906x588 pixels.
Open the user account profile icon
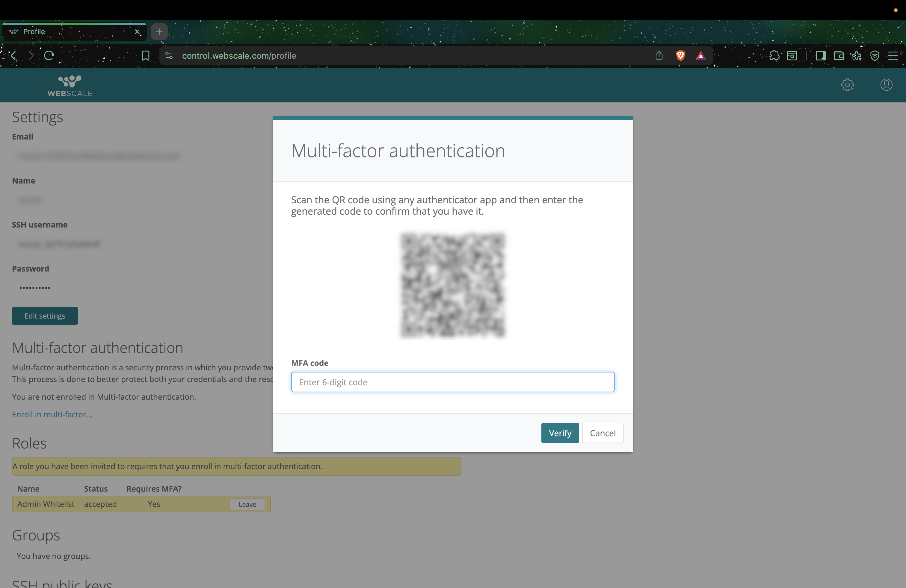[886, 84]
